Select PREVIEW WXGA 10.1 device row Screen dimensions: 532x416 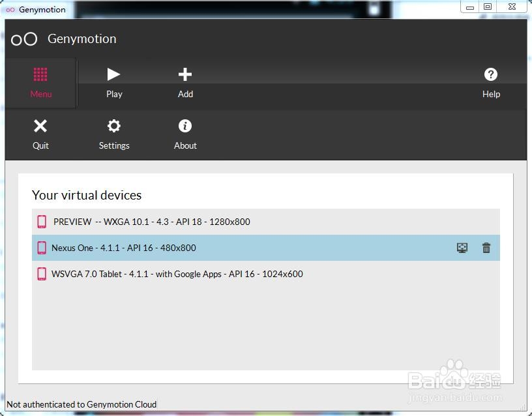coord(265,222)
